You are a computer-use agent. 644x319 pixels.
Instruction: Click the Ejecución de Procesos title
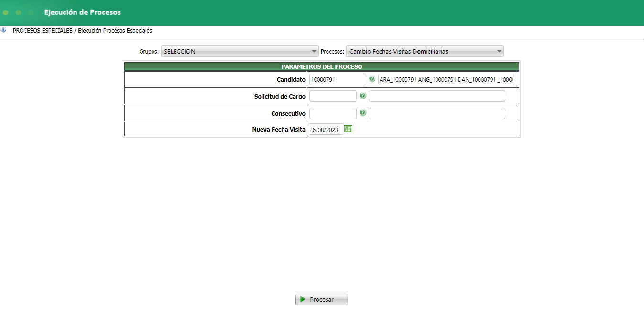83,12
